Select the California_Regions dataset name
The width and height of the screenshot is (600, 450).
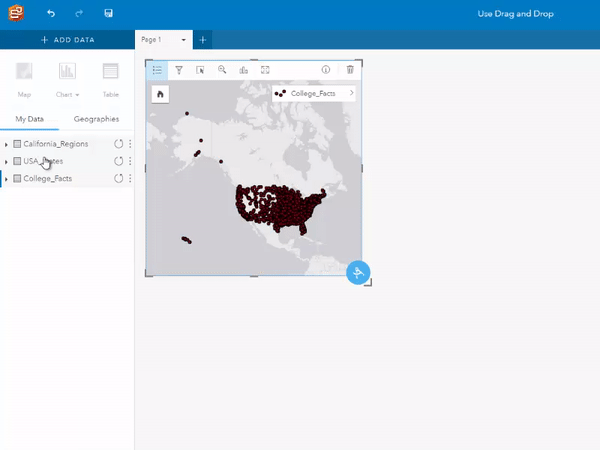[x=56, y=144]
